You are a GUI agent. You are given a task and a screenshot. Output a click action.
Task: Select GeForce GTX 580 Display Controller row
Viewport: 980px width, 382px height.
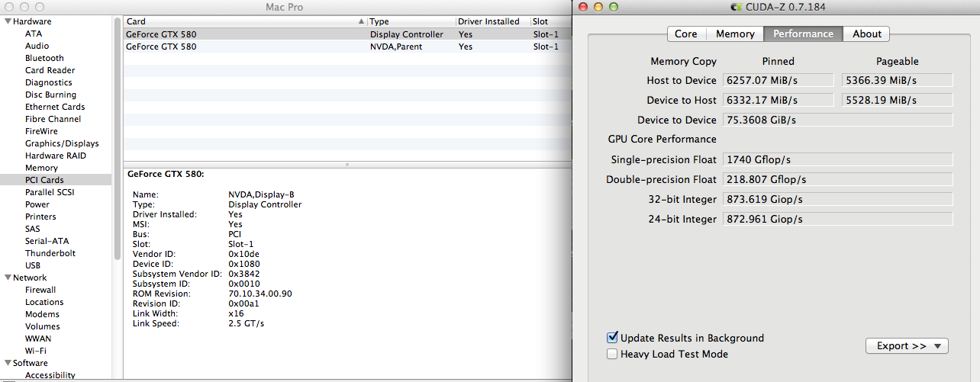[x=347, y=34]
